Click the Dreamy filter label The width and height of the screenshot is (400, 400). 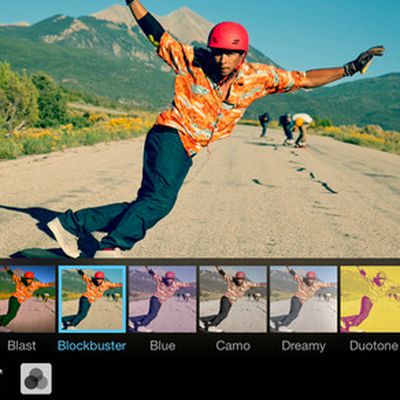click(x=304, y=346)
